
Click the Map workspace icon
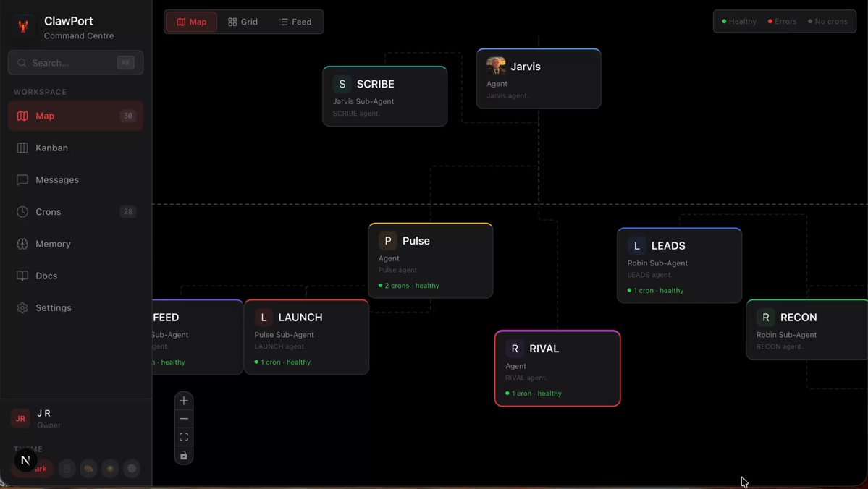tap(23, 116)
